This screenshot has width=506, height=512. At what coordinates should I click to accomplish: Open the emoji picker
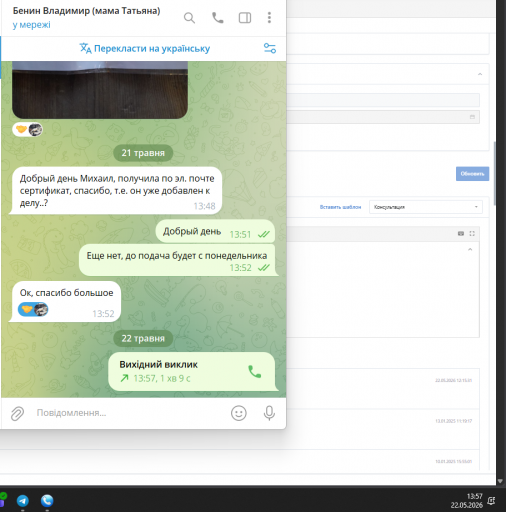pos(239,413)
